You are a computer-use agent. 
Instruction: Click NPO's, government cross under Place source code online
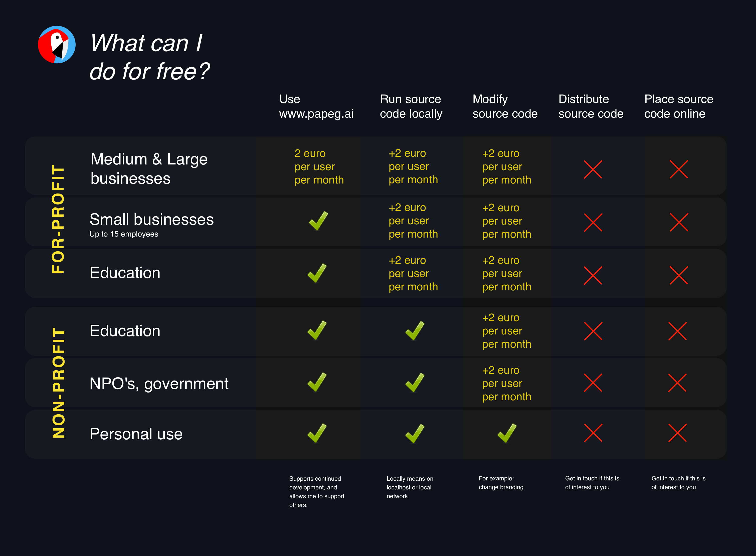pos(677,383)
